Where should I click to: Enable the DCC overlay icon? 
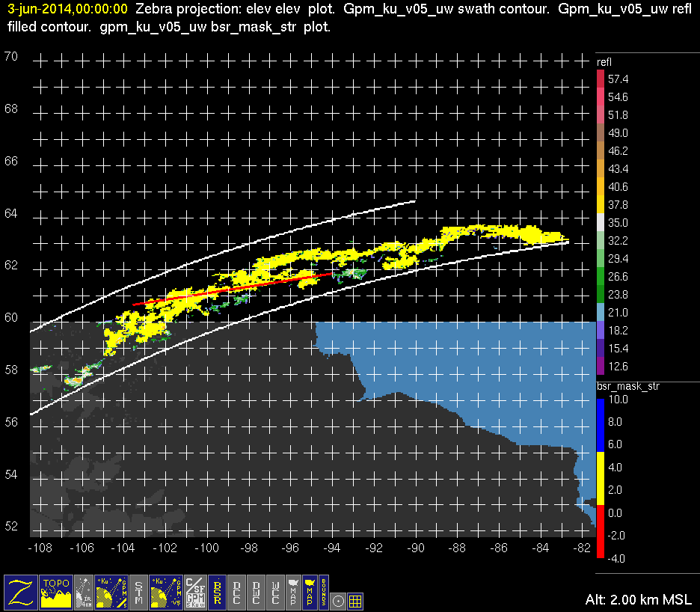[x=237, y=591]
